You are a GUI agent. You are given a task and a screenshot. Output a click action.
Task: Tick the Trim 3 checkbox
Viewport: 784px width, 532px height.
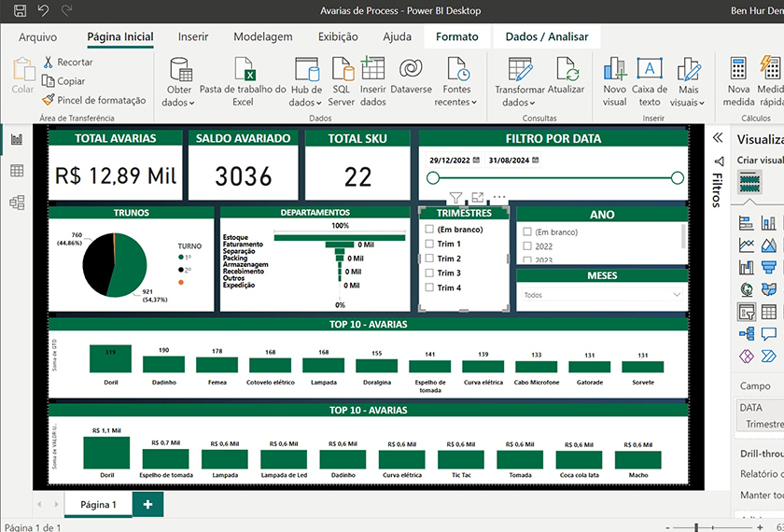click(429, 273)
